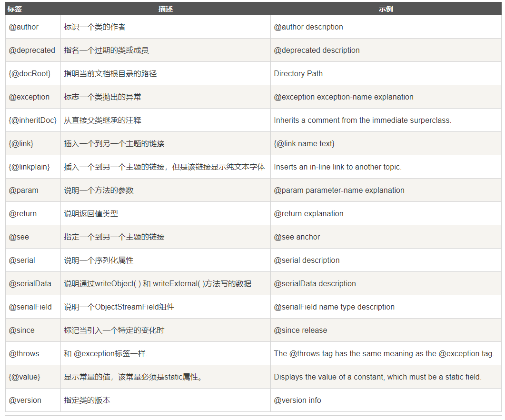Click description 指定一个到另一个主题的链接

[114, 237]
